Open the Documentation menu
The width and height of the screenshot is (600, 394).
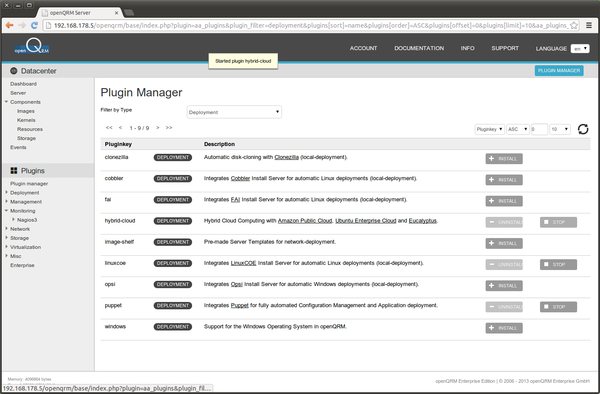[x=419, y=48]
